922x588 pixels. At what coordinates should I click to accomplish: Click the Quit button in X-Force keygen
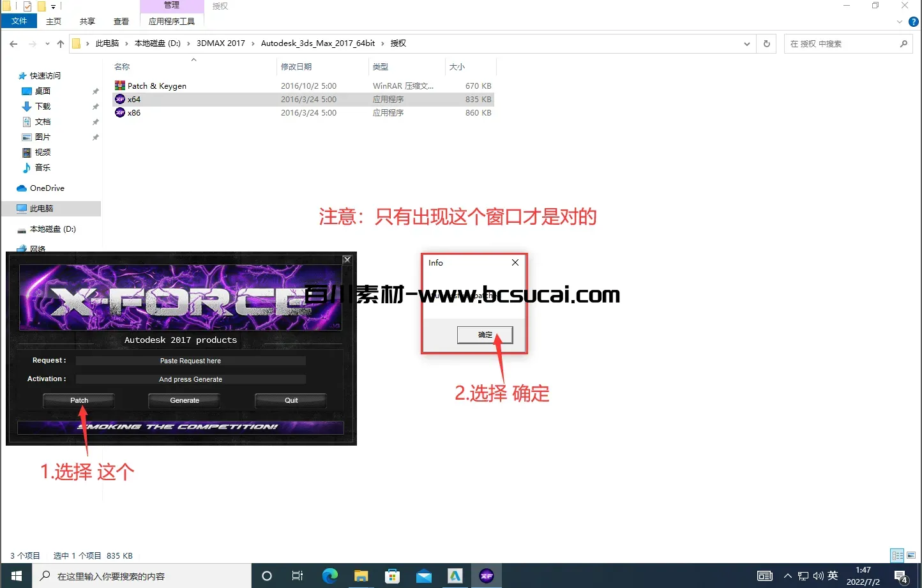[x=291, y=400]
